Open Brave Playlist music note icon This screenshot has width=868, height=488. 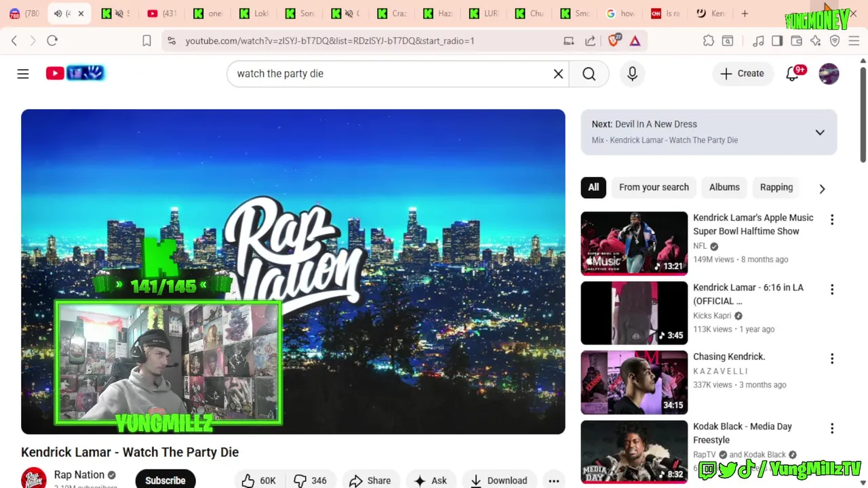pos(758,41)
